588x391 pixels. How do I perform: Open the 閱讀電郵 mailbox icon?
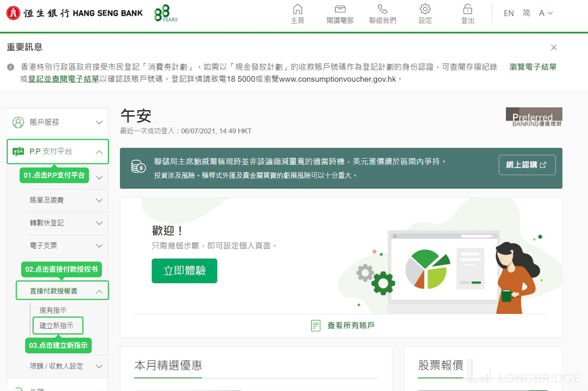click(340, 9)
